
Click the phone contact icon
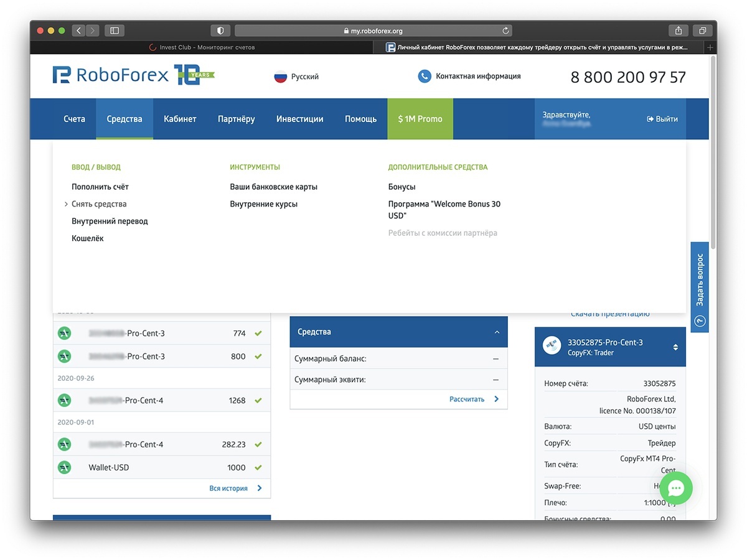pos(424,77)
